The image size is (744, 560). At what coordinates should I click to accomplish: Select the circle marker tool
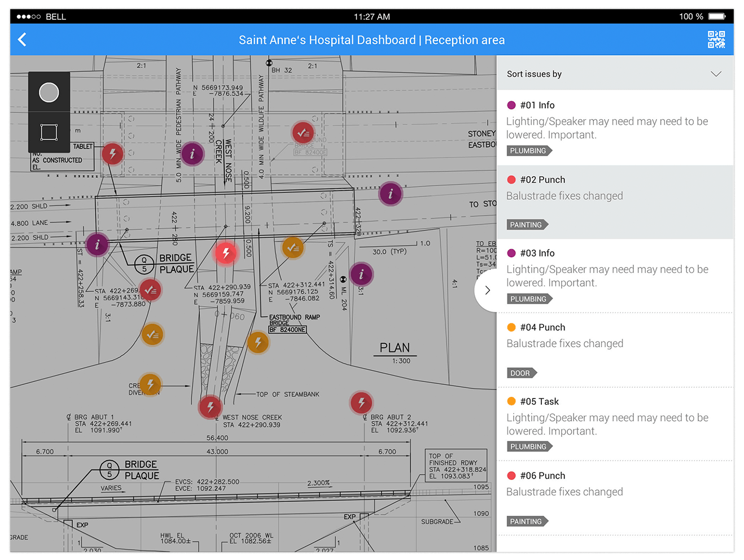[49, 93]
